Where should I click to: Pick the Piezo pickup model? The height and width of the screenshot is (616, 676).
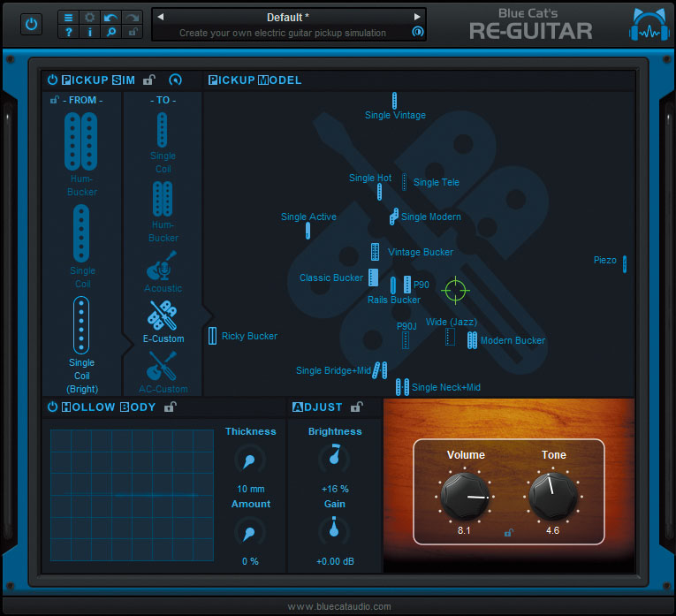click(624, 264)
